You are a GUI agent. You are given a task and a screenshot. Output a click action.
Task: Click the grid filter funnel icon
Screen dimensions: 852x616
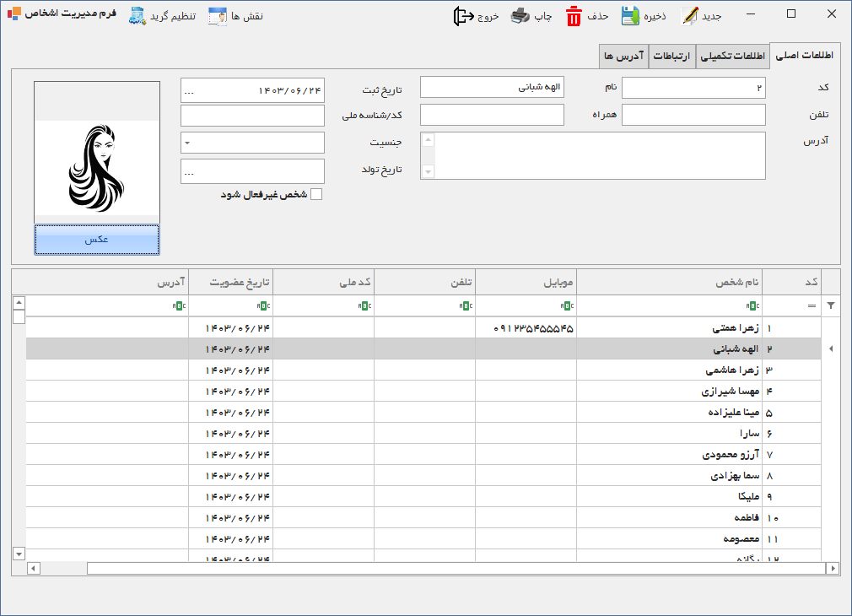tap(831, 305)
